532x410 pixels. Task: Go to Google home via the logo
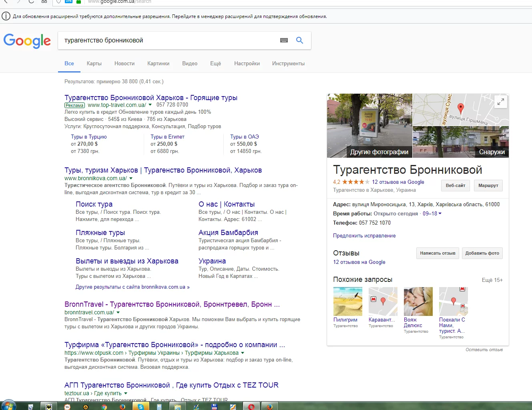[x=27, y=41]
